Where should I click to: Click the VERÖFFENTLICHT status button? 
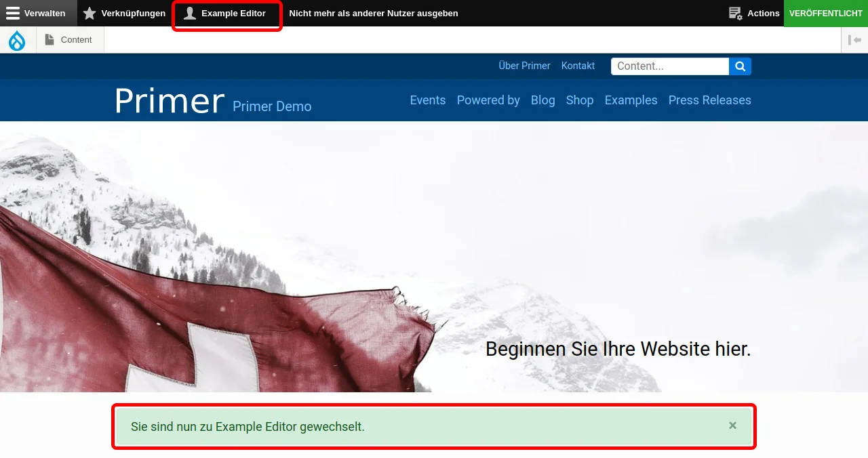pyautogui.click(x=826, y=14)
